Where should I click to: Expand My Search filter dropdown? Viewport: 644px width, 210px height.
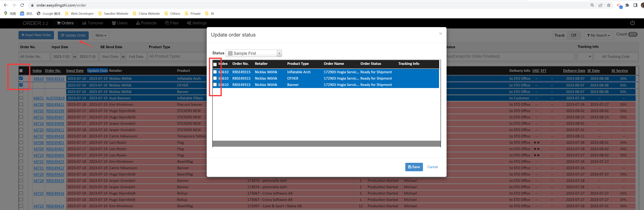pos(598,35)
